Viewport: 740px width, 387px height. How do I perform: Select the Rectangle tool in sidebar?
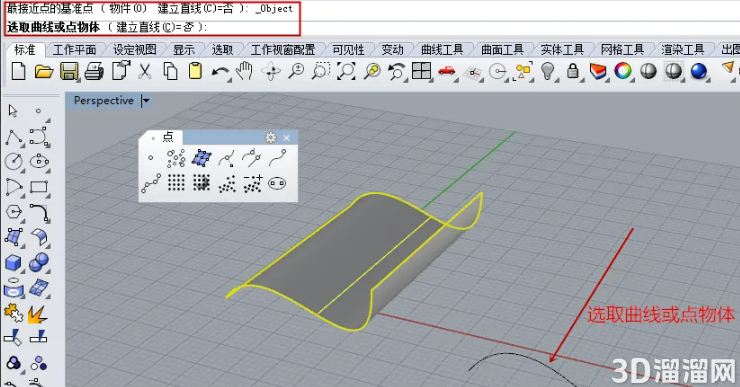[x=39, y=187]
